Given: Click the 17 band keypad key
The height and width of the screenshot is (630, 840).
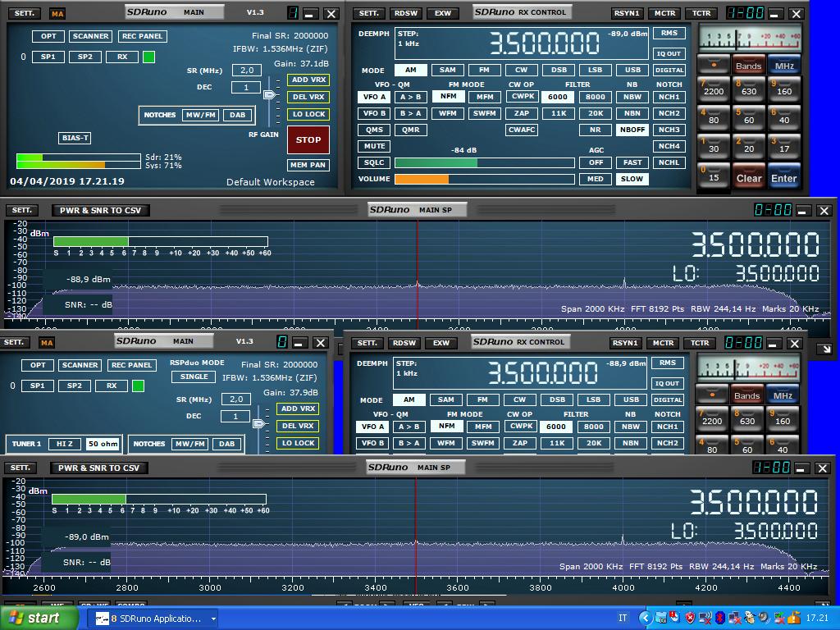Looking at the screenshot, I should tap(783, 148).
